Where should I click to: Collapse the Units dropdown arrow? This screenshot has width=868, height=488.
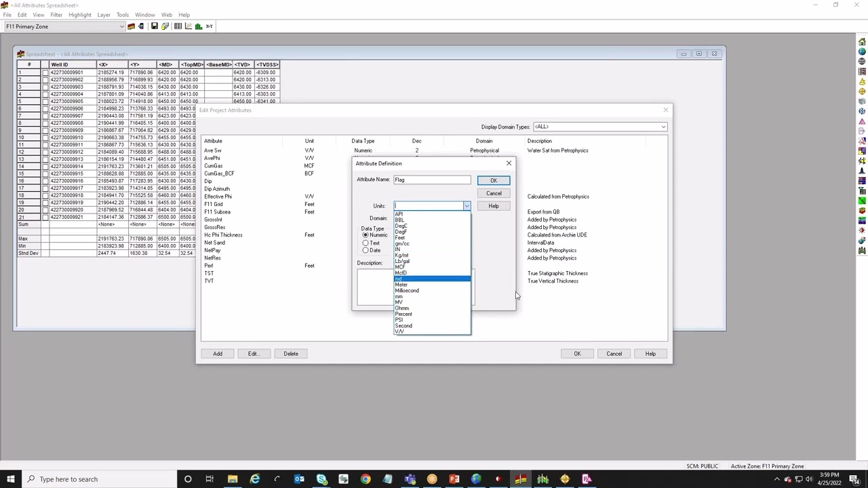coord(467,206)
